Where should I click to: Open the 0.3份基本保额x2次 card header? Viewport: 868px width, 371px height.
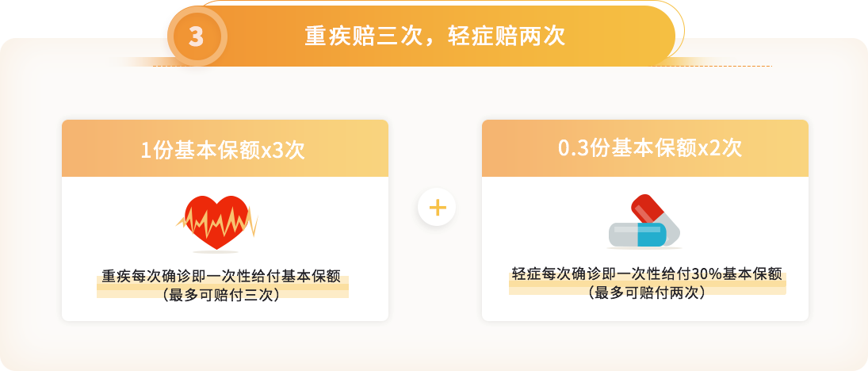[645, 149]
